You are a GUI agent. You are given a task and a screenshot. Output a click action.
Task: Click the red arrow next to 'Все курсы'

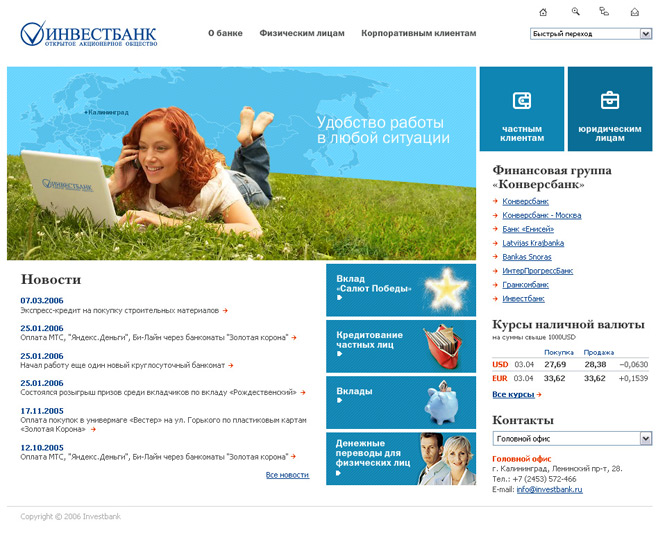pyautogui.click(x=540, y=395)
